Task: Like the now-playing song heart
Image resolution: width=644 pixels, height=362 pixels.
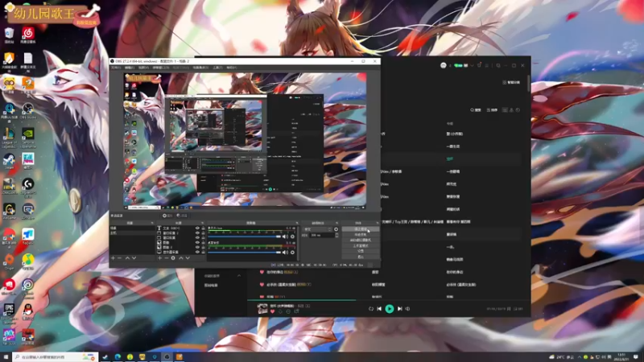Action: pyautogui.click(x=272, y=311)
